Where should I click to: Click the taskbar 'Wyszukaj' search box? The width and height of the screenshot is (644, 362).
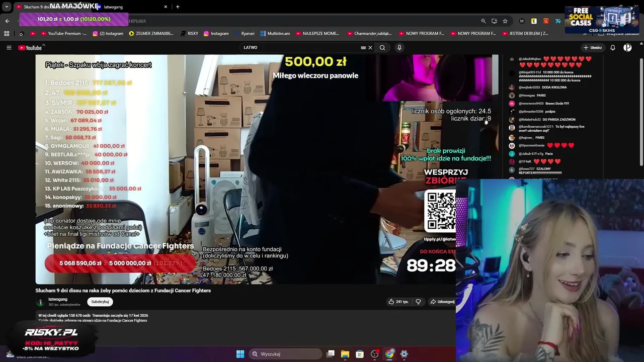(285, 354)
